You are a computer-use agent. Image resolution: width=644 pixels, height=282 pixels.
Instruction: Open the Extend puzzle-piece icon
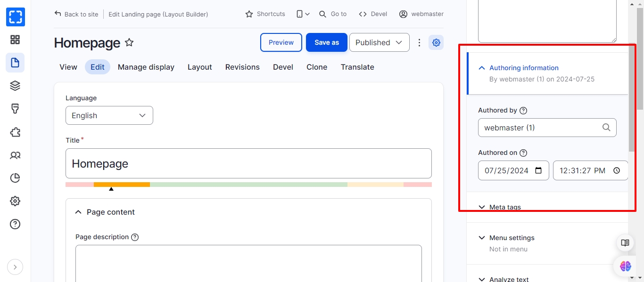[x=15, y=132]
